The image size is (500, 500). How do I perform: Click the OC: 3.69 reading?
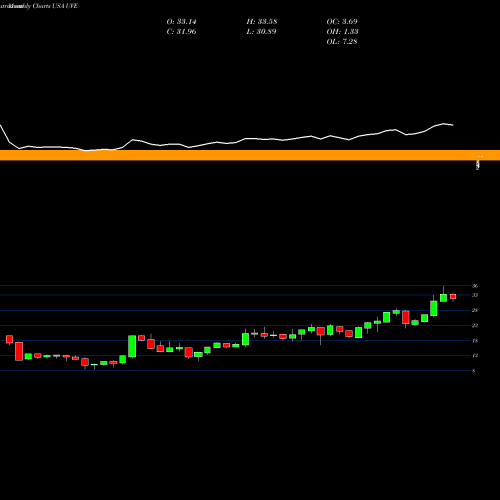click(342, 22)
